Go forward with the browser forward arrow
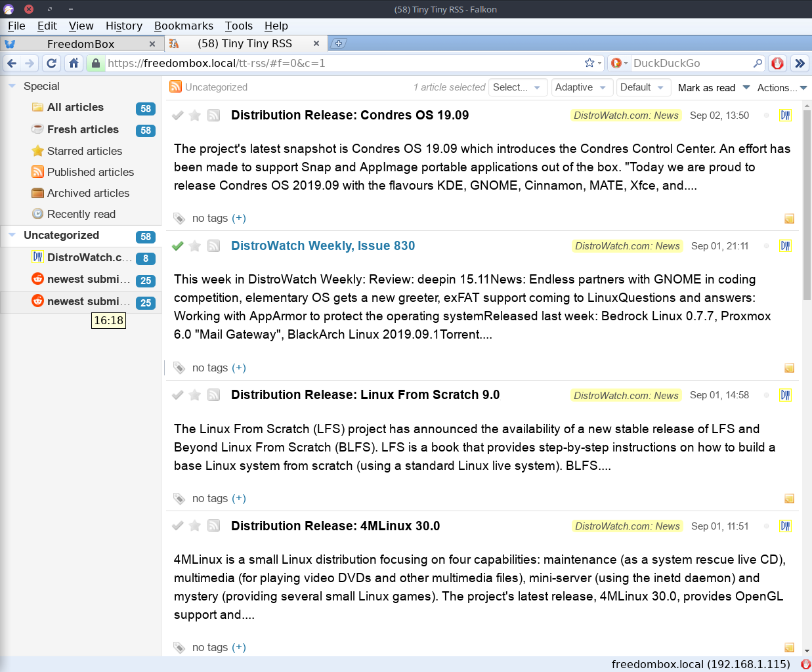 (x=30, y=64)
